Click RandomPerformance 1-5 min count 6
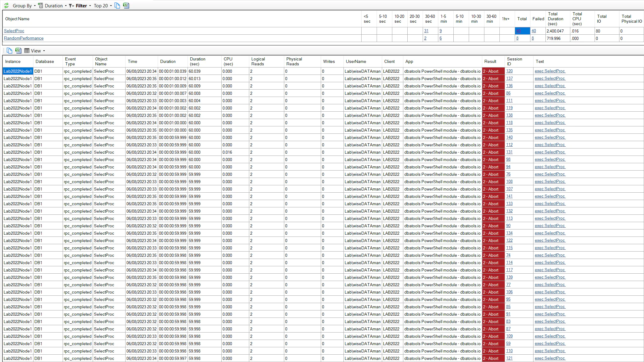The height and width of the screenshot is (362, 644). click(440, 38)
